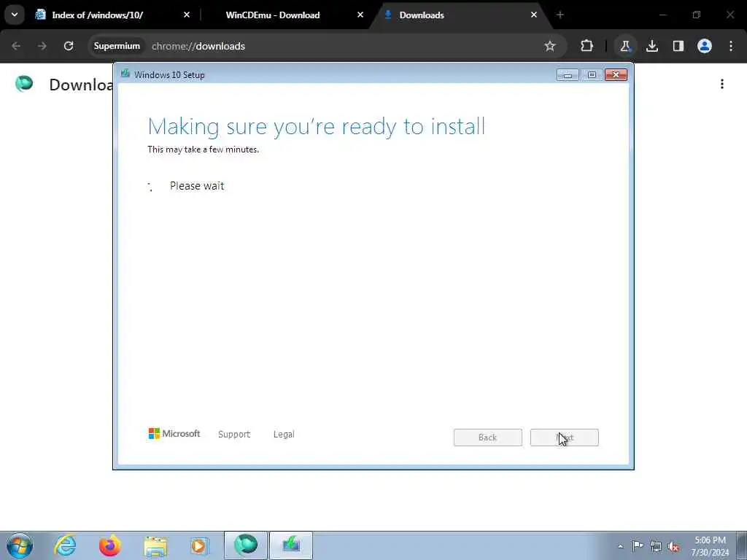Image resolution: width=747 pixels, height=560 pixels.
Task: Toggle the browser side panel icon
Action: (678, 46)
